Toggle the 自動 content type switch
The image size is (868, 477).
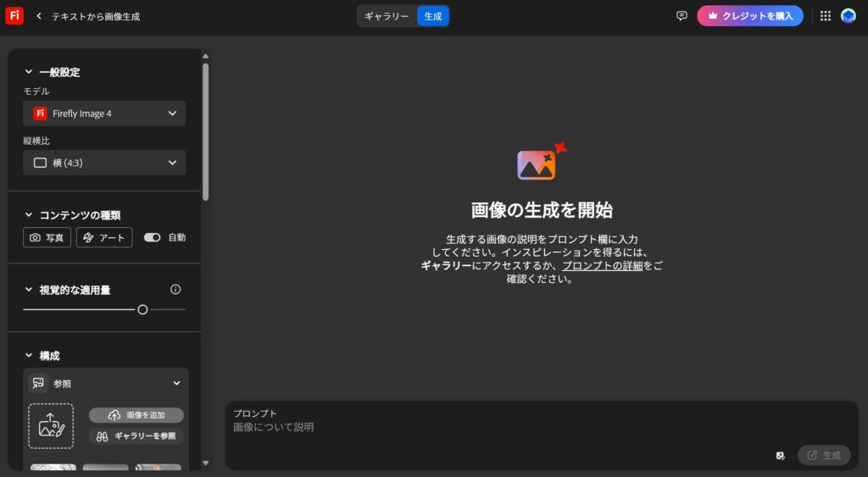(x=153, y=237)
